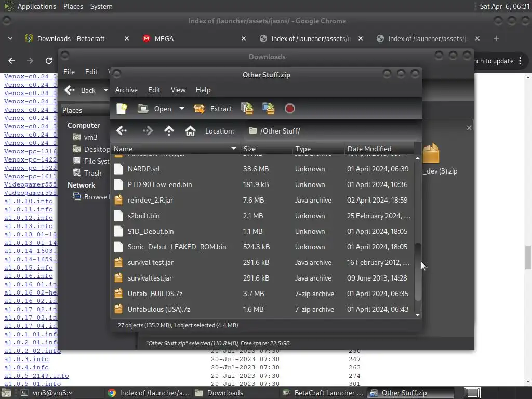Go forward in archive location history
Viewport: 532px width, 399px height.
click(x=148, y=130)
